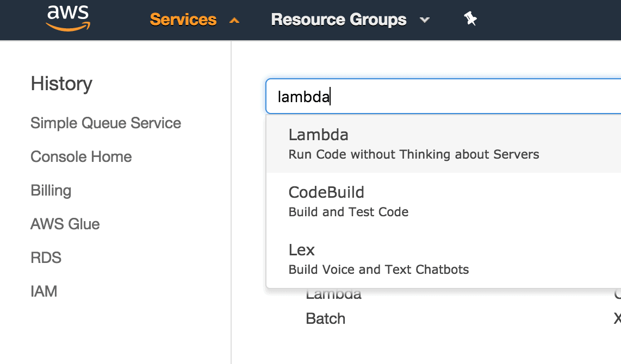
Task: Open RDS from the History list
Action: point(46,258)
